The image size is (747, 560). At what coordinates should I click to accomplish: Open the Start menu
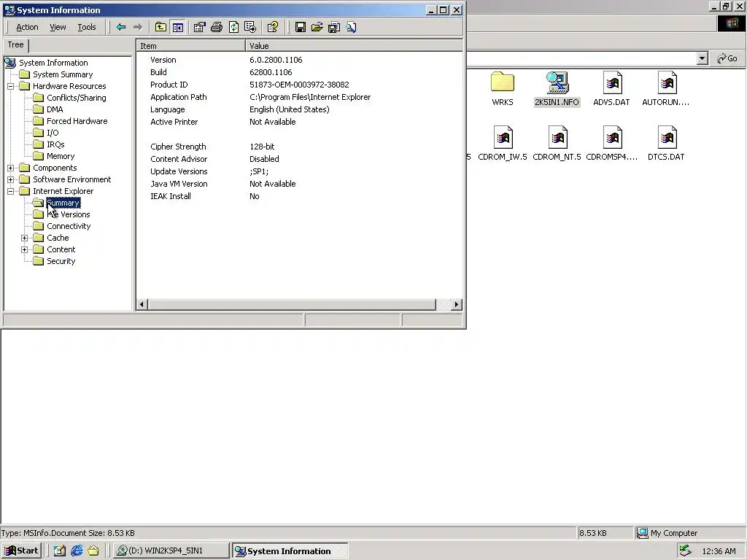click(21, 551)
